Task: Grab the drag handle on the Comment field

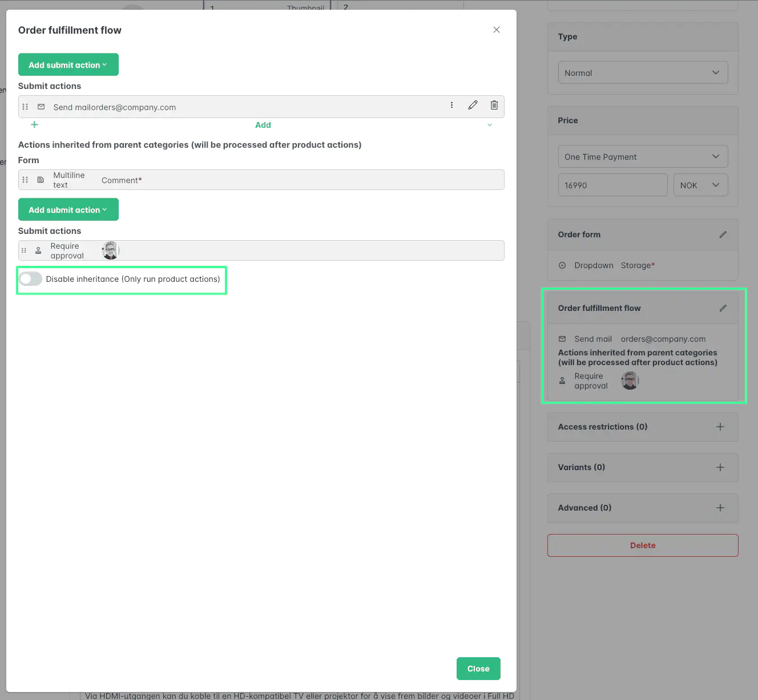Action: click(25, 180)
